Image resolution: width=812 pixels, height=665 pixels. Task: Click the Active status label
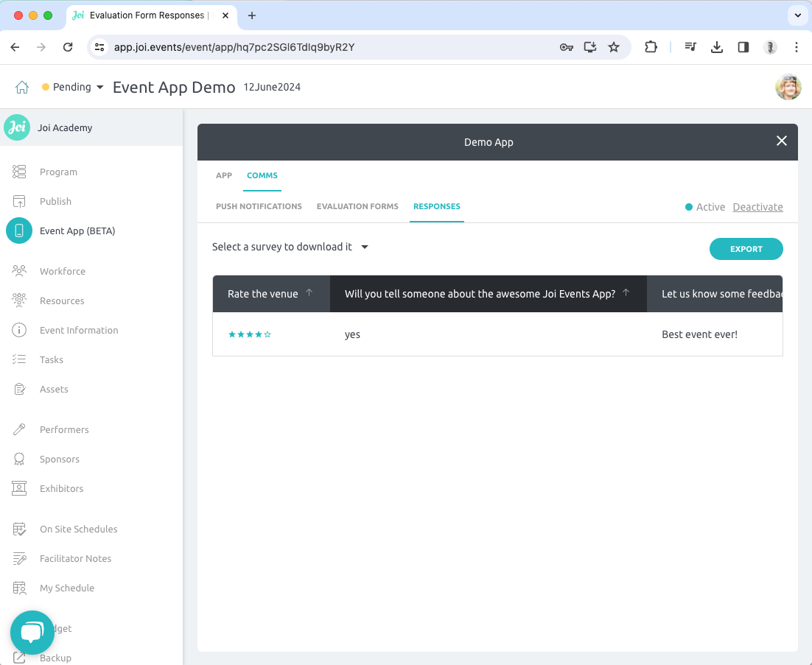coord(710,207)
